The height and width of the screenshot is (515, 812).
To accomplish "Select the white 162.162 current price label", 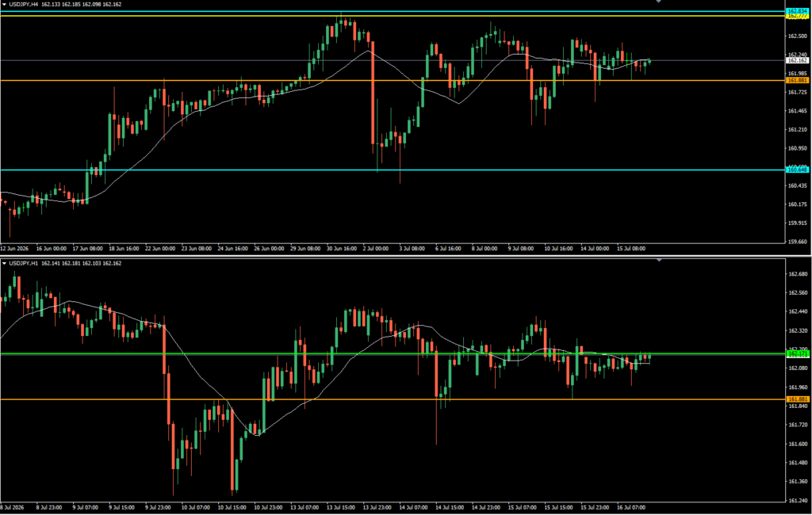I will [798, 60].
